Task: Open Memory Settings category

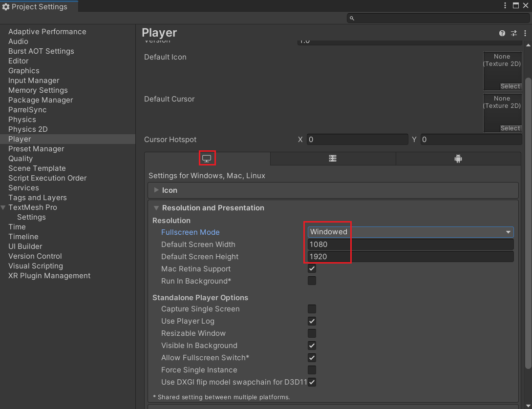Action: [x=38, y=90]
